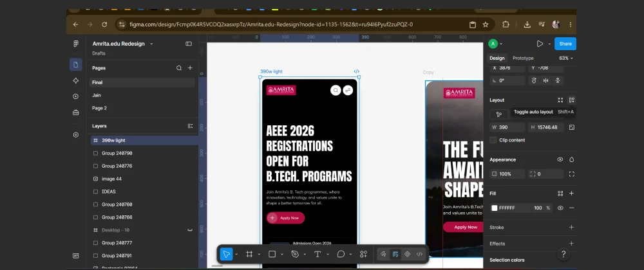Switch to the Design tab
Viewport: 644px width, 270px height.
pos(497,59)
